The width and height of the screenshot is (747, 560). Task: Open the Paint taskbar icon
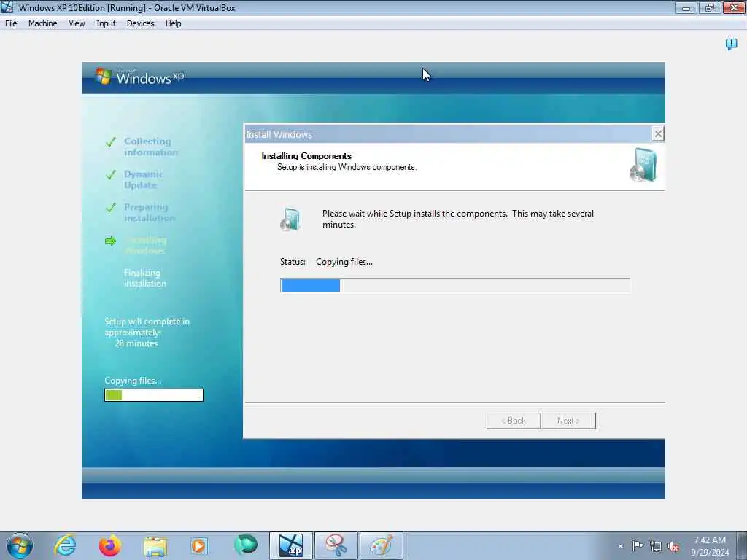381,545
